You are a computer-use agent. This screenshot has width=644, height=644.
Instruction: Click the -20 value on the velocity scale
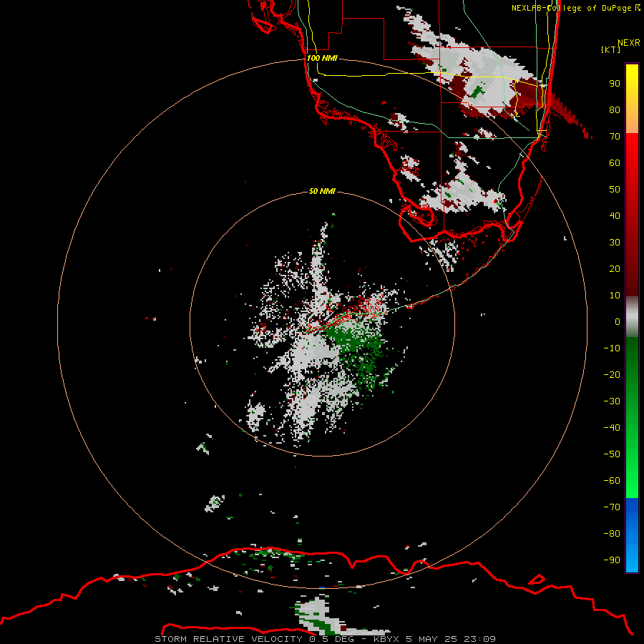612,375
